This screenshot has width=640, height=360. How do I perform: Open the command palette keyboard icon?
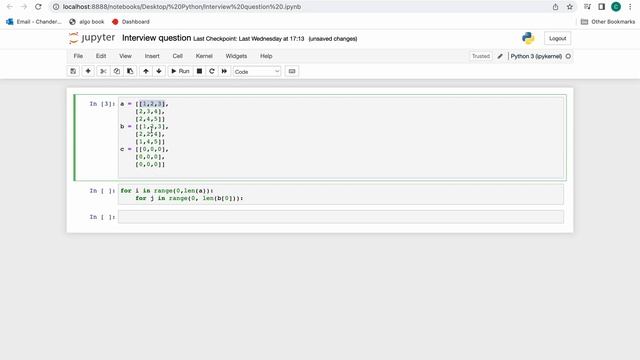(292, 71)
